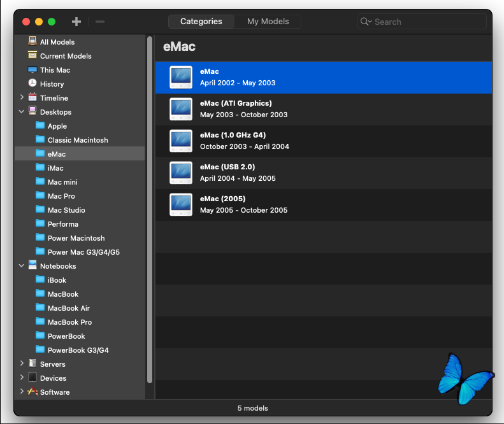This screenshot has width=504, height=424.
Task: Click into the Search field
Action: [422, 22]
